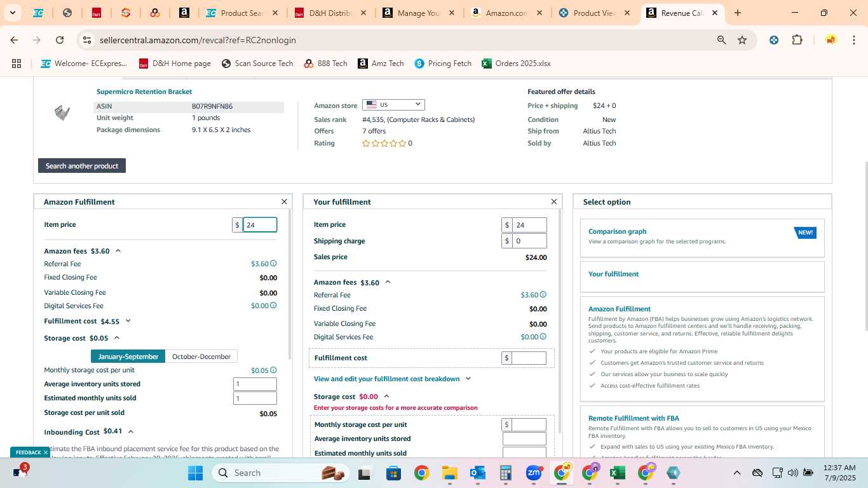Dismiss the Feedback tab with X
The width and height of the screenshot is (868, 488).
46,452
